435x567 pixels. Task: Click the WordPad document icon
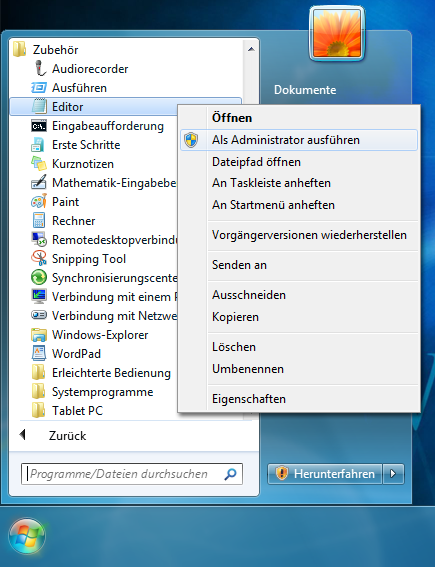pyautogui.click(x=39, y=353)
